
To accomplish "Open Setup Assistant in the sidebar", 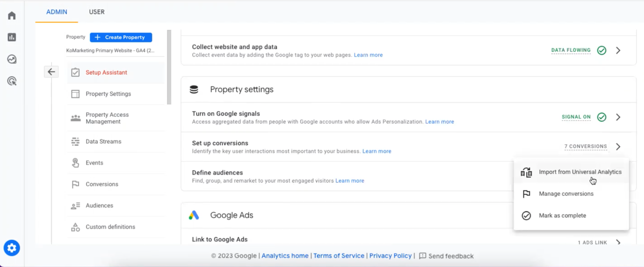I will click(x=116, y=72).
